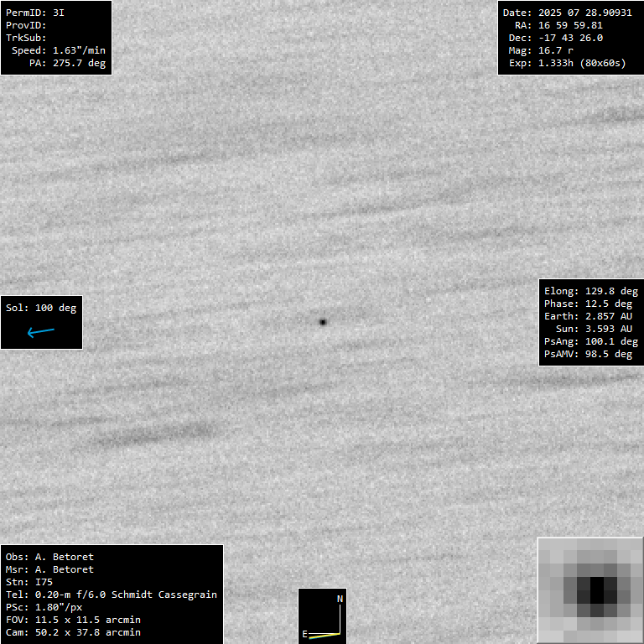Click the 'Mag: 16.7 r' line
The image size is (644, 644).
pos(541,50)
